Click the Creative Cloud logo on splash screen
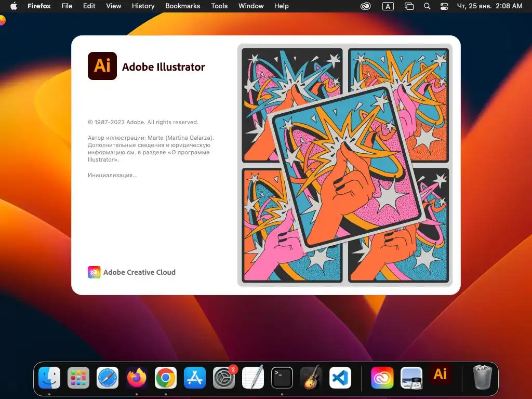 94,272
